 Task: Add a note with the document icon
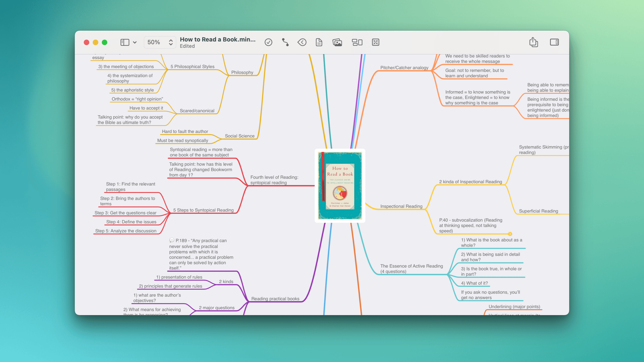(x=319, y=42)
